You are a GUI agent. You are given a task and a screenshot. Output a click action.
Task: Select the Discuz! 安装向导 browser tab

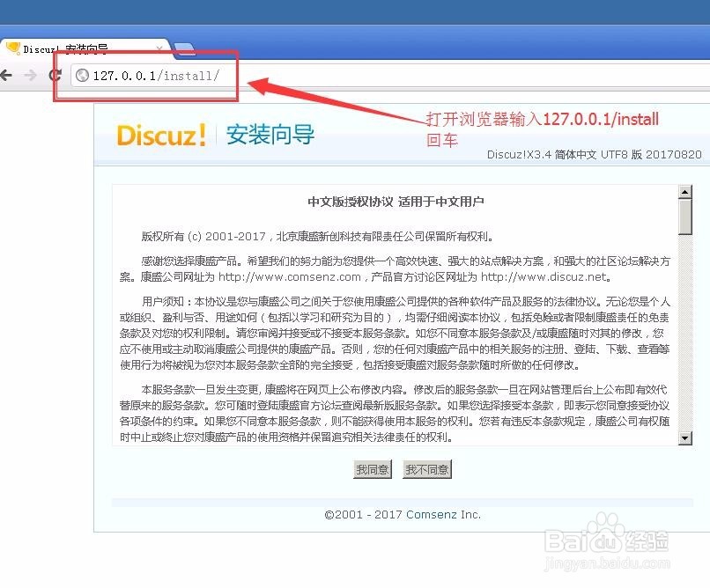tap(86, 48)
